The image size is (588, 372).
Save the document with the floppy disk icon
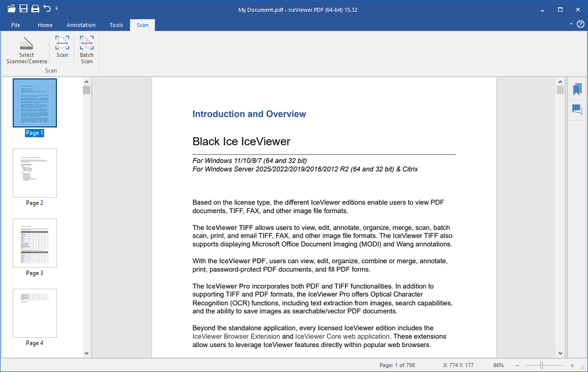pyautogui.click(x=23, y=8)
